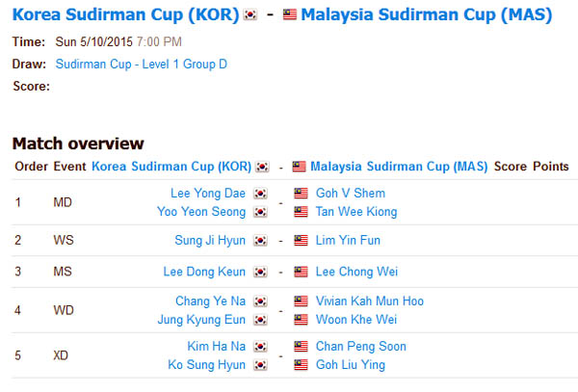Screen dimensions: 578x392
Task: Open Chan Peng Soon player page
Action: point(361,347)
